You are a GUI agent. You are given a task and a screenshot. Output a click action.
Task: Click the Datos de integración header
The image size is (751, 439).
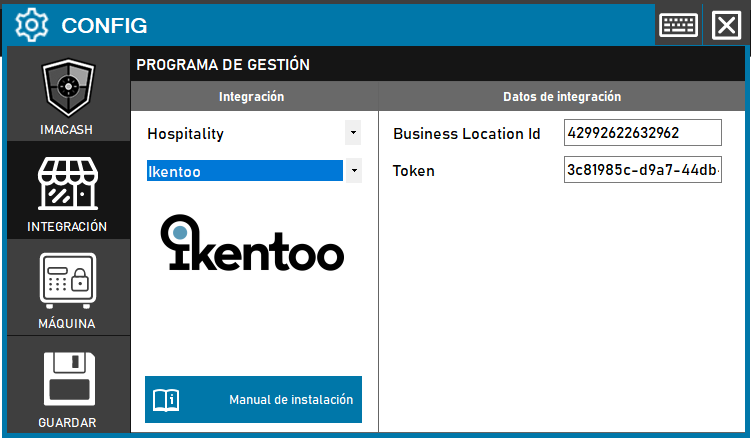(561, 97)
